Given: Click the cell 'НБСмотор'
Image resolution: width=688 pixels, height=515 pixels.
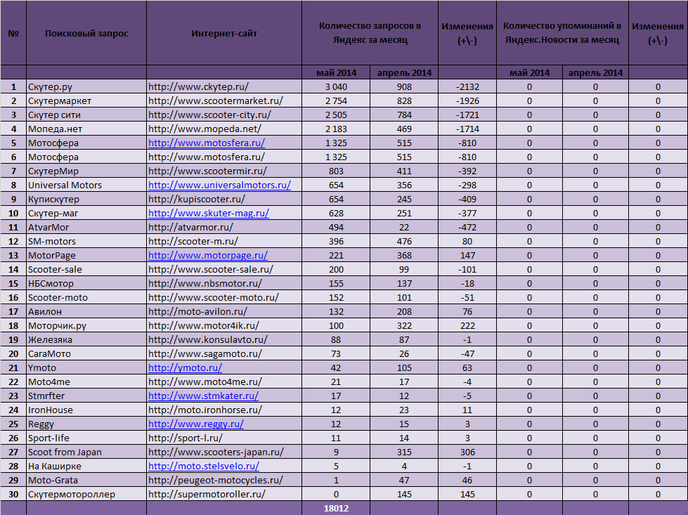Looking at the screenshot, I should tap(86, 283).
